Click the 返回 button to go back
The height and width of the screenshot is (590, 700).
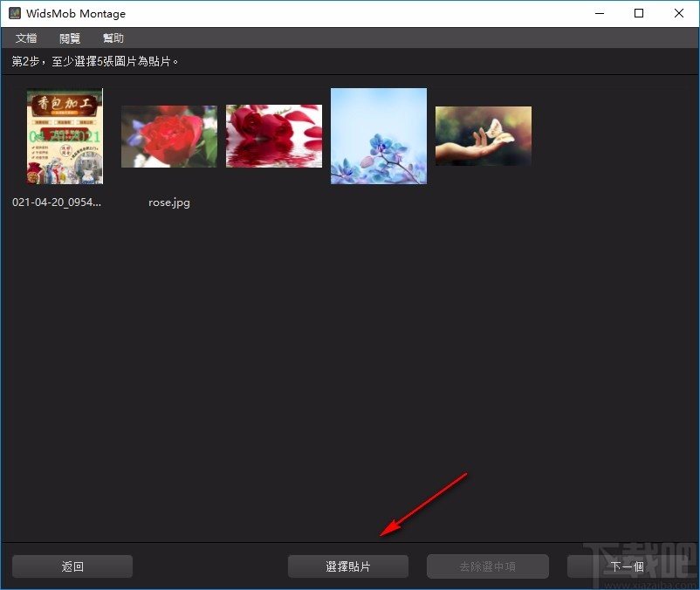click(72, 566)
